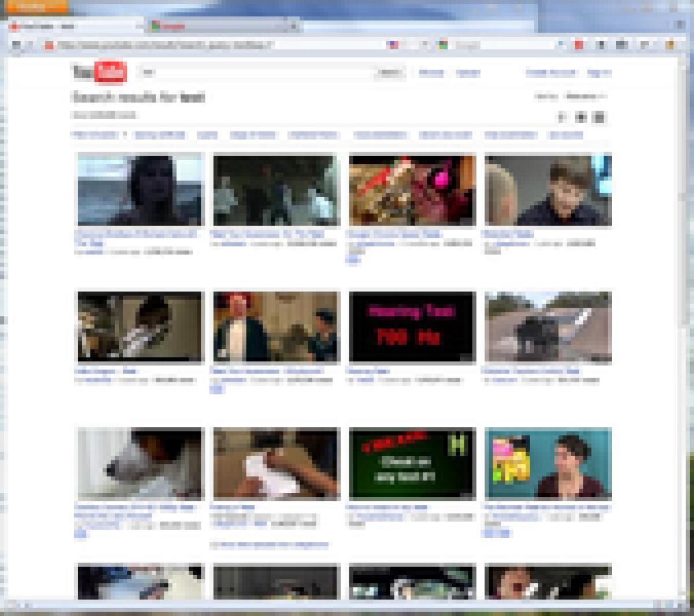
Task: Open the thumbnail of the dark-haired boy
Action: point(548,189)
